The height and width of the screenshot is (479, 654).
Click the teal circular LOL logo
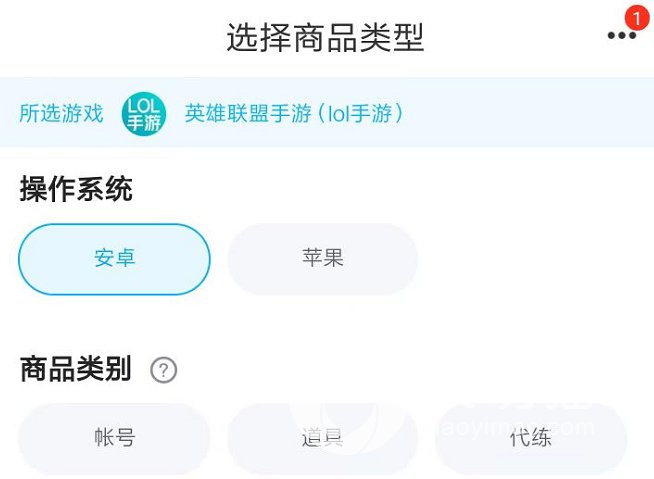[x=143, y=113]
